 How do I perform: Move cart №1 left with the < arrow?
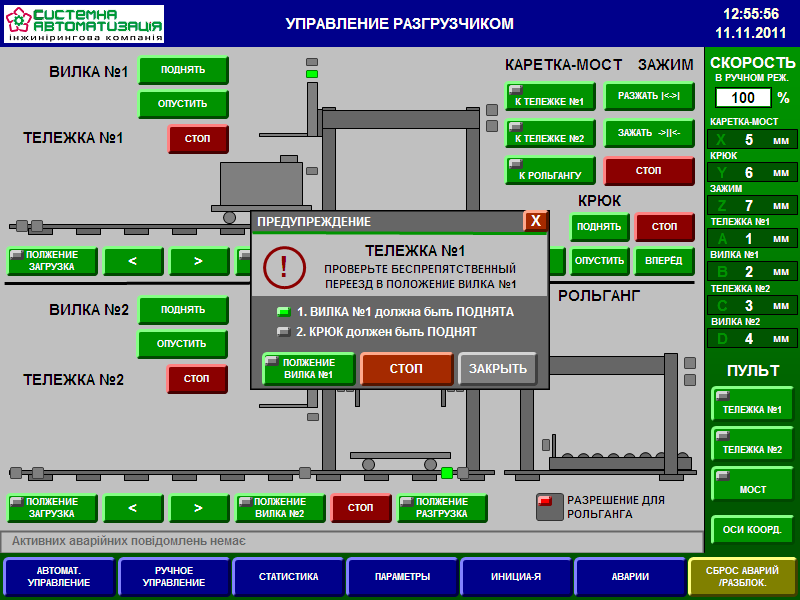(x=133, y=261)
